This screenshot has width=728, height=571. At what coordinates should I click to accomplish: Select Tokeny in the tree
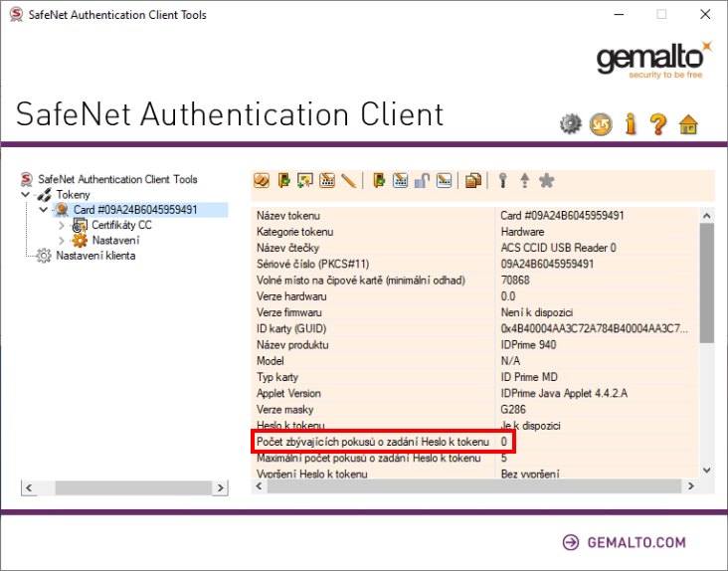click(x=73, y=195)
